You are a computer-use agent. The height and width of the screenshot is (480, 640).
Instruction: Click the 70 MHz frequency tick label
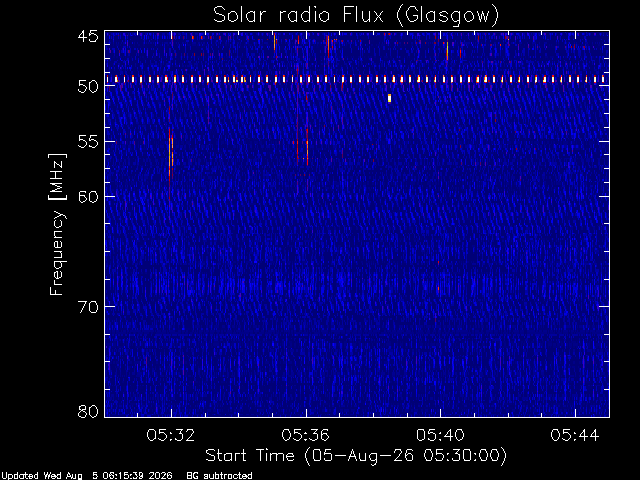[88, 306]
